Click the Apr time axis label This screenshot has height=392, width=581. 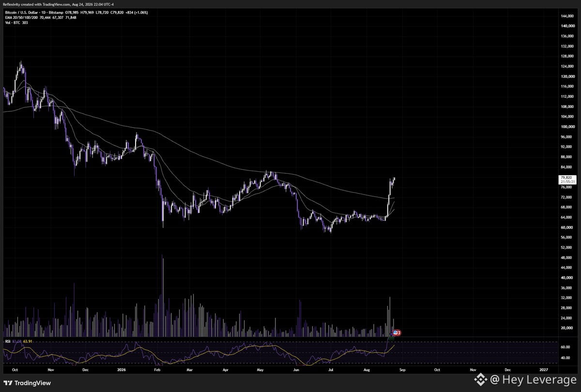(226, 370)
